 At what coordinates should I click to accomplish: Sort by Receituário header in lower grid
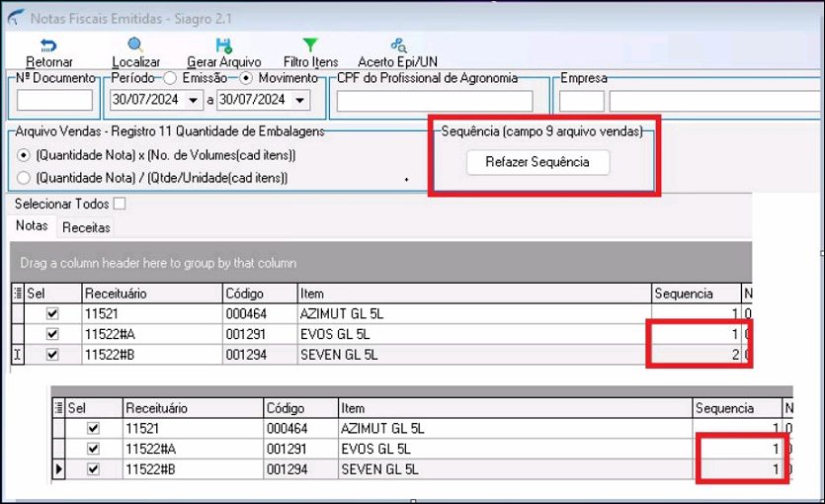click(193, 408)
